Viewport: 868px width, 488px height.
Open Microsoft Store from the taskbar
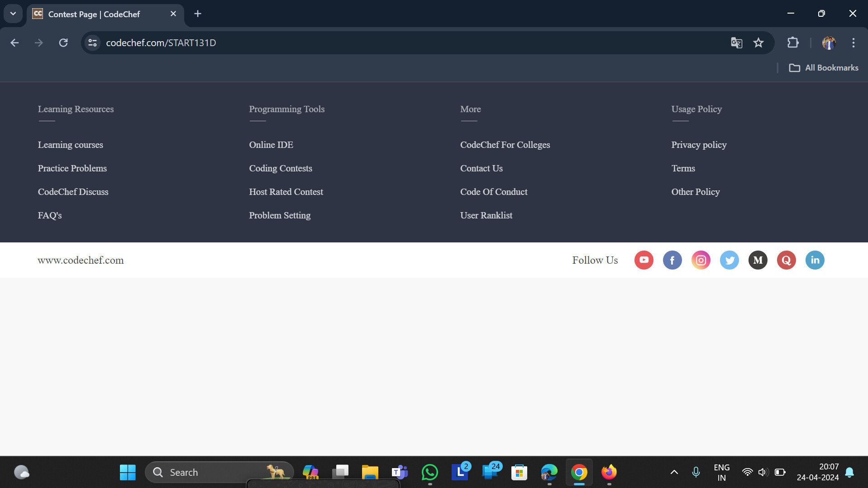(x=519, y=472)
